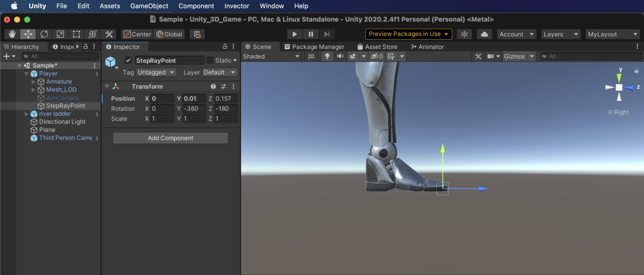Open Layers dropdown
Viewport: 644px width, 275px height.
pos(561,34)
